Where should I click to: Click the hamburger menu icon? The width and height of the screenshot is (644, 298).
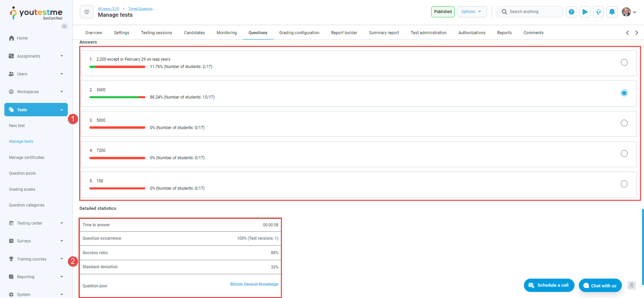[x=87, y=12]
